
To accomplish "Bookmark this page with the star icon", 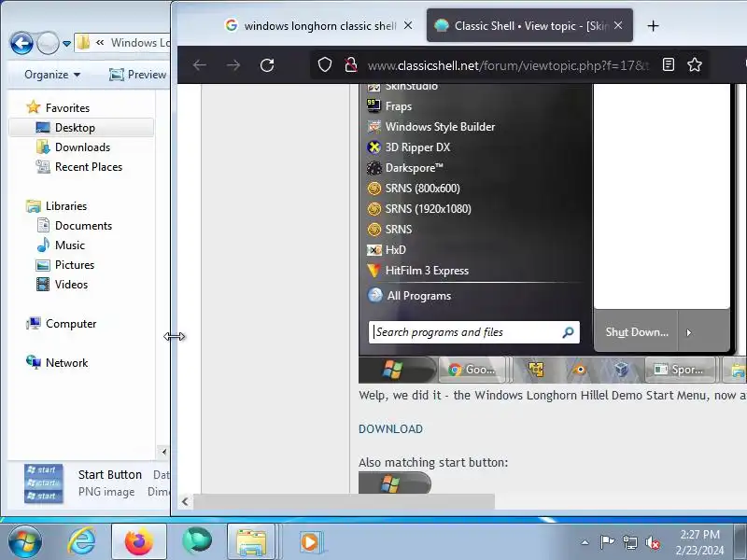I will tap(695, 64).
